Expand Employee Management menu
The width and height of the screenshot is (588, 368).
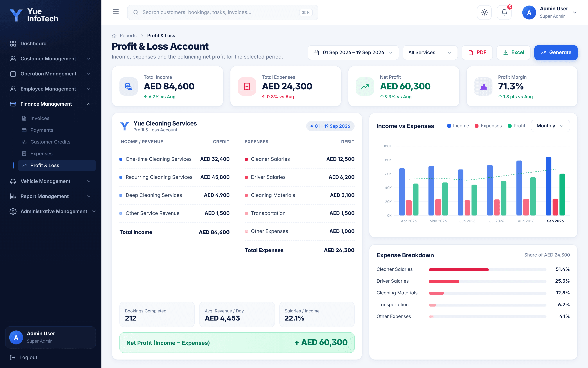(x=51, y=89)
